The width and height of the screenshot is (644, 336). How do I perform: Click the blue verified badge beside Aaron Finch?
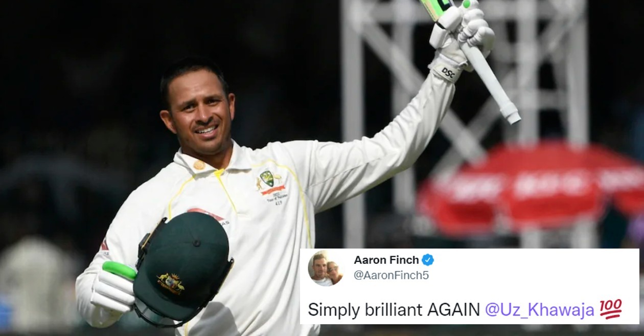pos(428,260)
